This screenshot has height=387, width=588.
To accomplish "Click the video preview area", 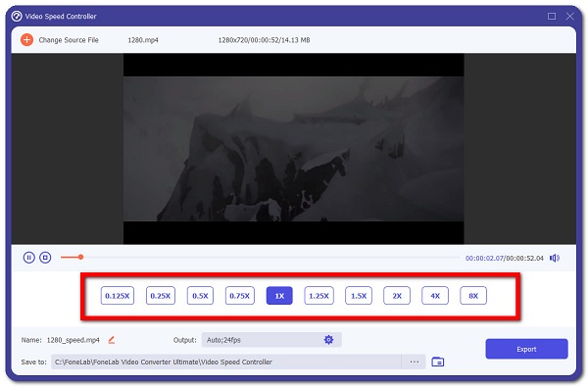I will 294,149.
